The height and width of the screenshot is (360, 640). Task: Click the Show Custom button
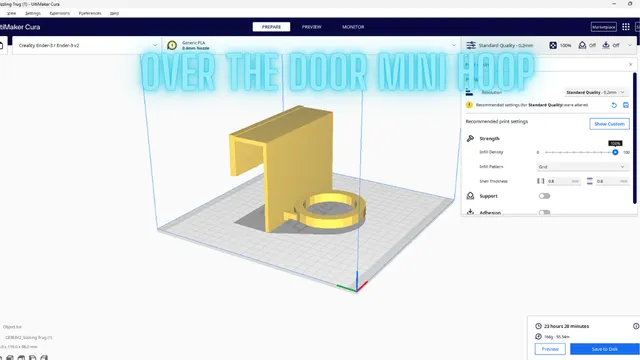coord(609,124)
